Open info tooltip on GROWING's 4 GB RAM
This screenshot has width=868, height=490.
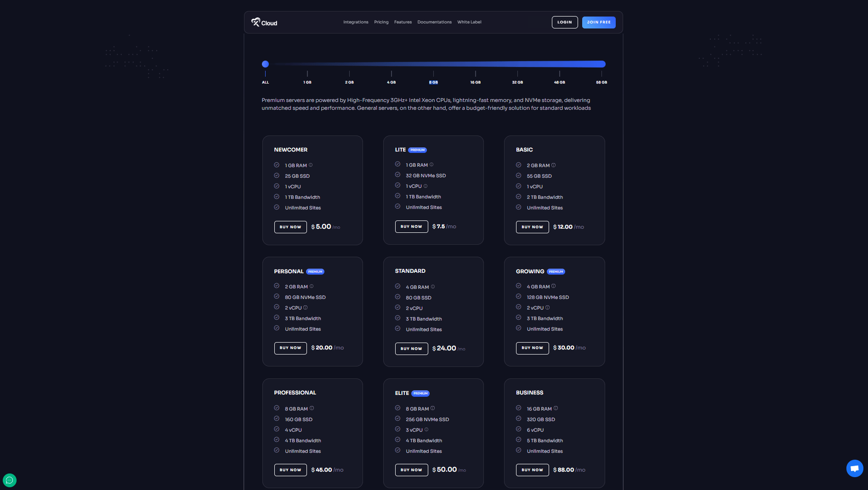[554, 286]
